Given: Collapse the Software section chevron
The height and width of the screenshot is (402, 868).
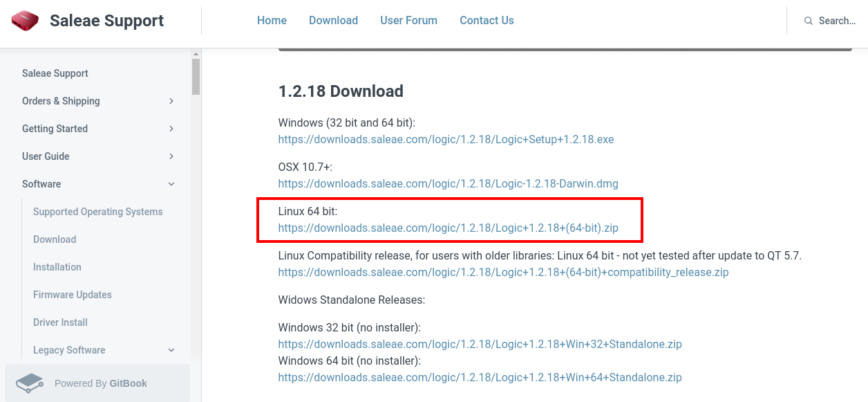Looking at the screenshot, I should click(171, 184).
